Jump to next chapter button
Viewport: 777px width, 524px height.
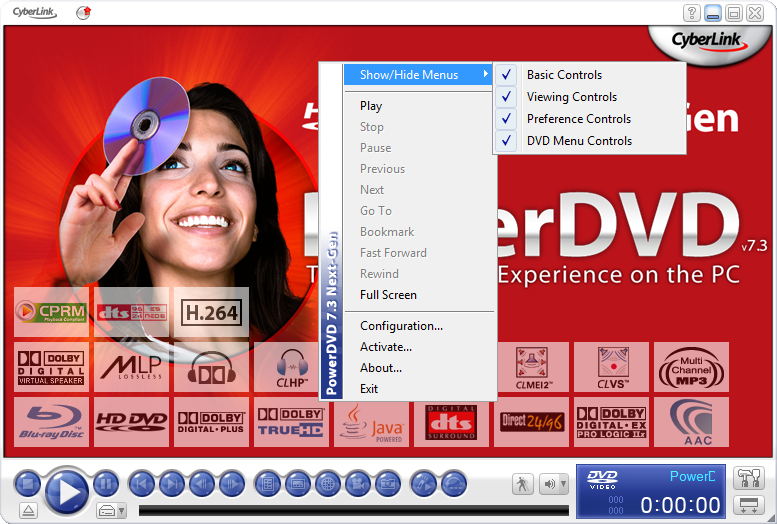click(172, 483)
